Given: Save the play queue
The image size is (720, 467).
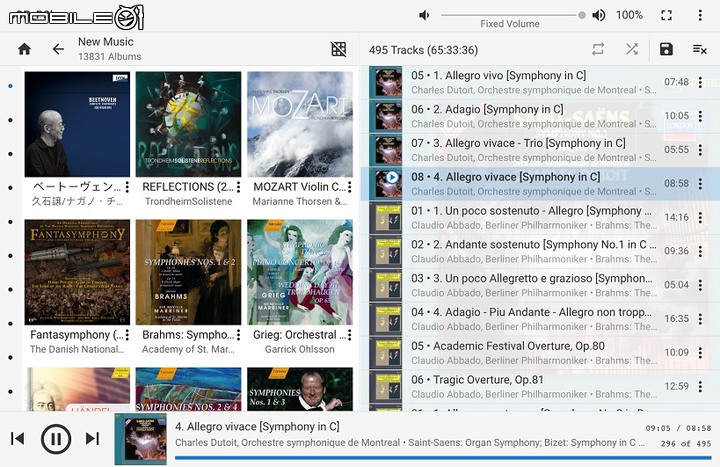Looking at the screenshot, I should [666, 49].
